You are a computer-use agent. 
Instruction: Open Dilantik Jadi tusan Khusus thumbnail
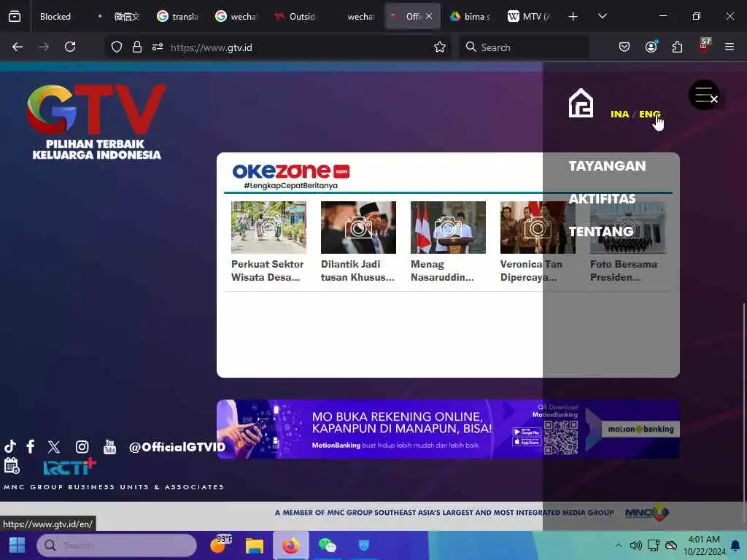click(x=358, y=227)
